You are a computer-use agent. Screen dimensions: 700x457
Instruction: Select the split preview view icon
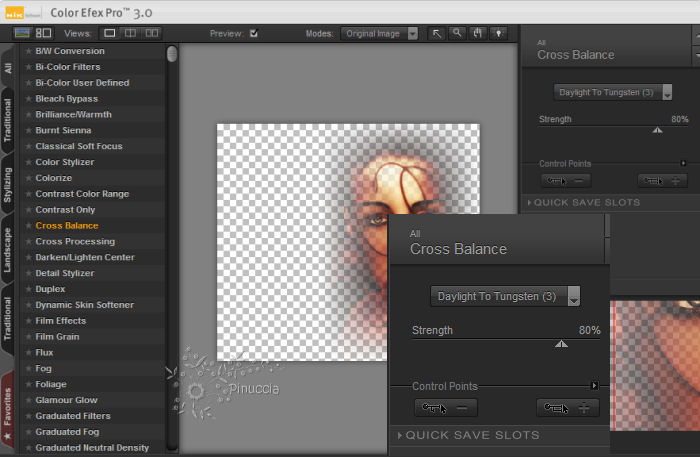[130, 33]
